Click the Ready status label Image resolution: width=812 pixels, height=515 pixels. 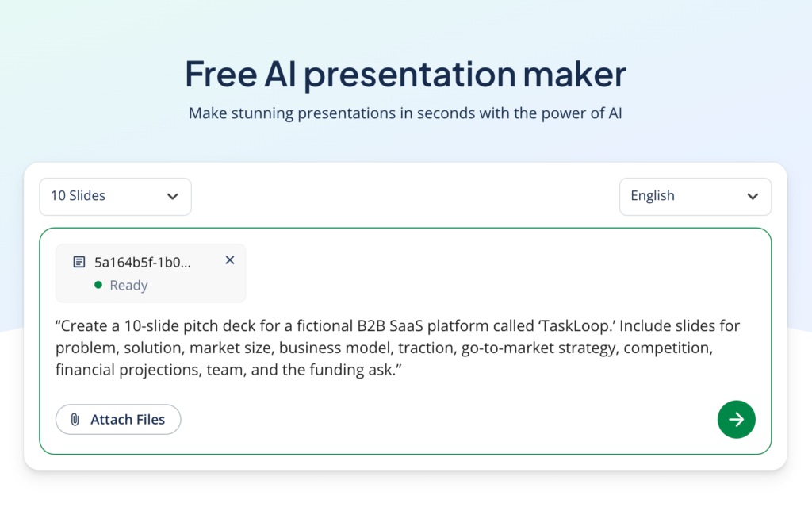click(x=128, y=285)
